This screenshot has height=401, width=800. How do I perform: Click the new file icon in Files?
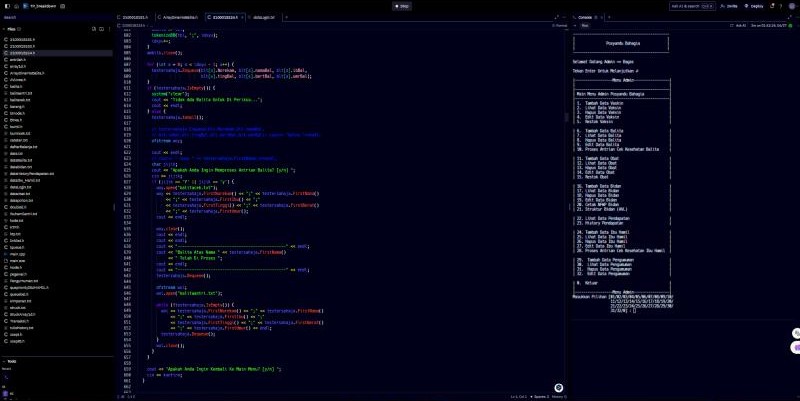[94, 29]
